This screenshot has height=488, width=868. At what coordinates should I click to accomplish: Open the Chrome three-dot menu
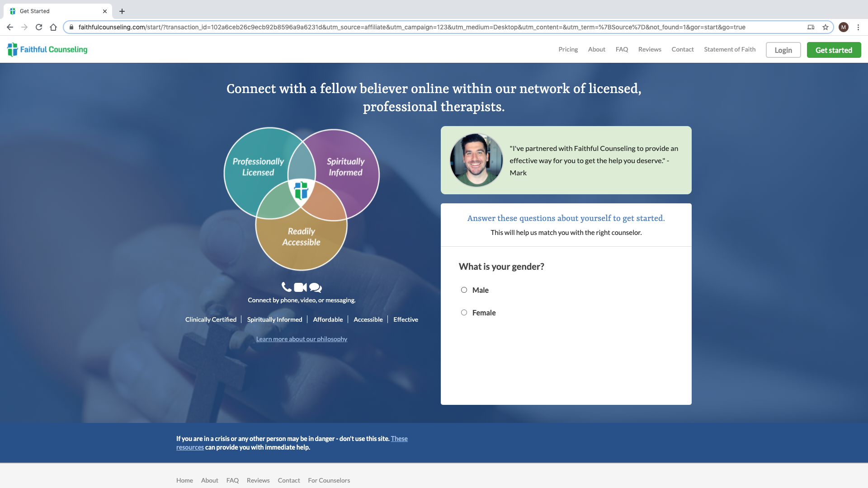pyautogui.click(x=858, y=27)
